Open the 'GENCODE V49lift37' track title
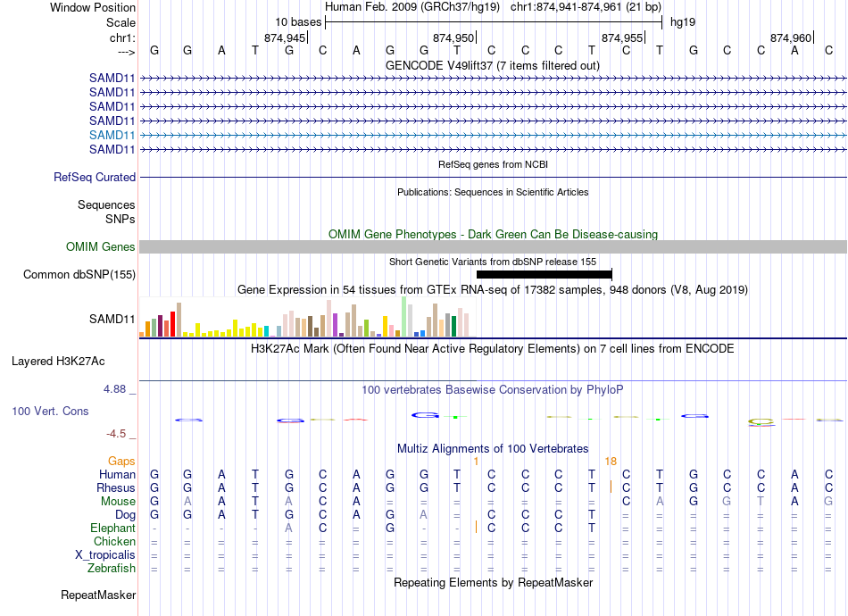The height and width of the screenshot is (616, 848). pyautogui.click(x=493, y=65)
